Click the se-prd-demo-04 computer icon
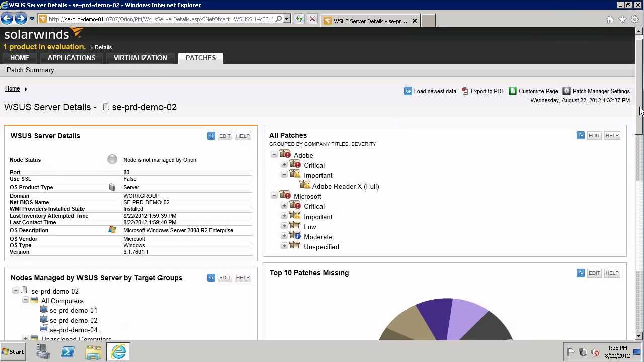Viewport: 644px width, 362px height. tap(44, 330)
